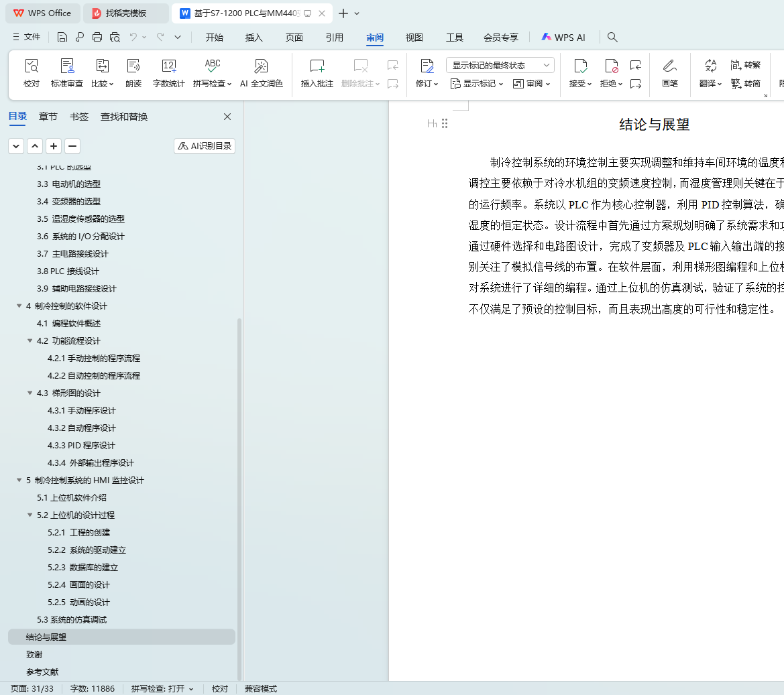Click the 校对 status bar button

click(220, 688)
